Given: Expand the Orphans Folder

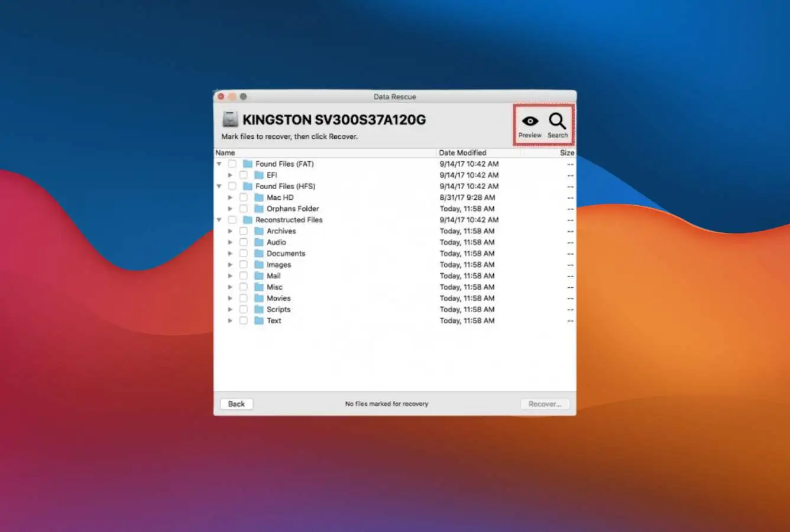Looking at the screenshot, I should coord(231,209).
